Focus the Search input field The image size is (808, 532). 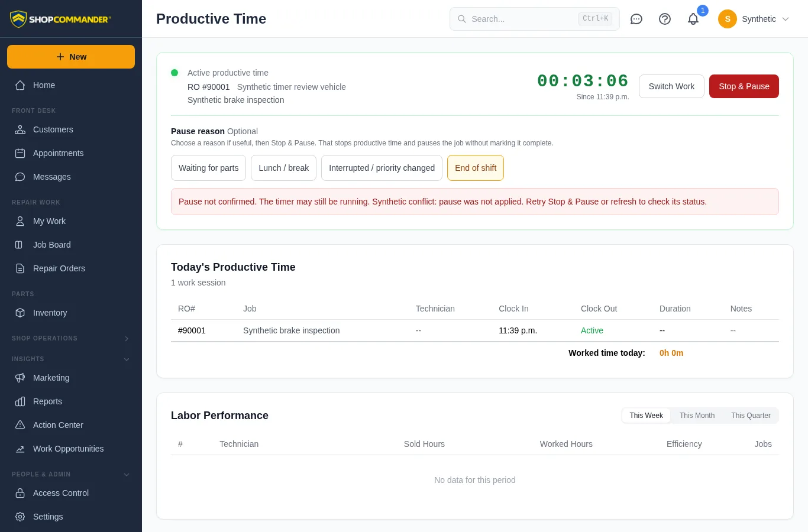pos(535,19)
